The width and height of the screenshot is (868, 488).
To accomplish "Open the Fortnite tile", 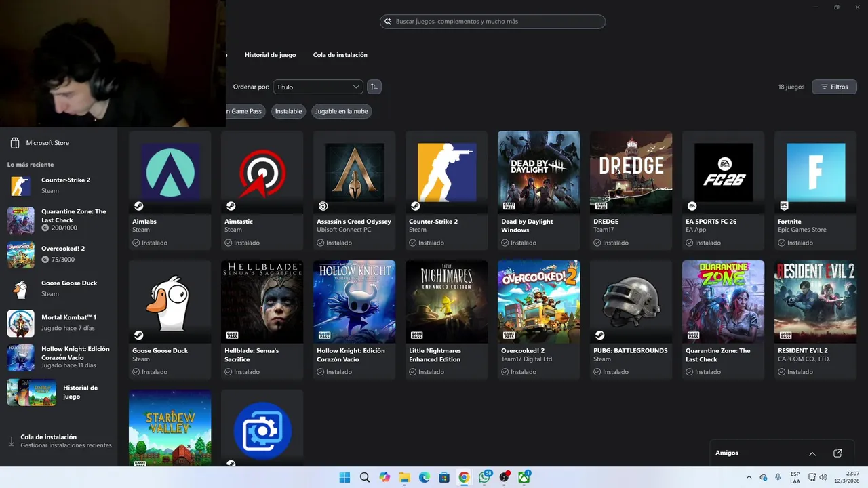I will click(x=815, y=190).
